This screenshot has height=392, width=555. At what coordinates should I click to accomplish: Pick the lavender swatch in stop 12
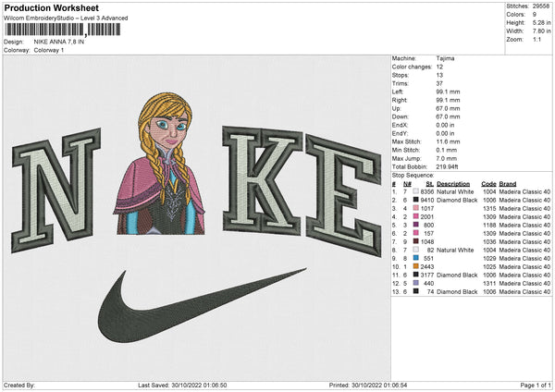(x=415, y=283)
